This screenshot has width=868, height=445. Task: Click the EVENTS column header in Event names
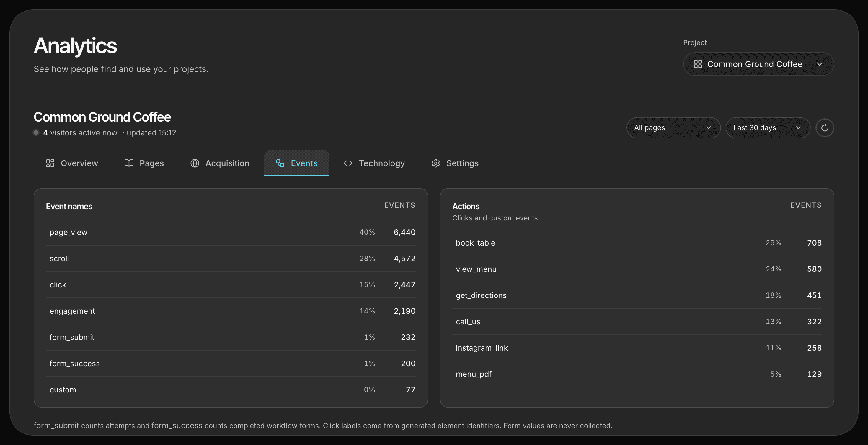[x=400, y=205]
